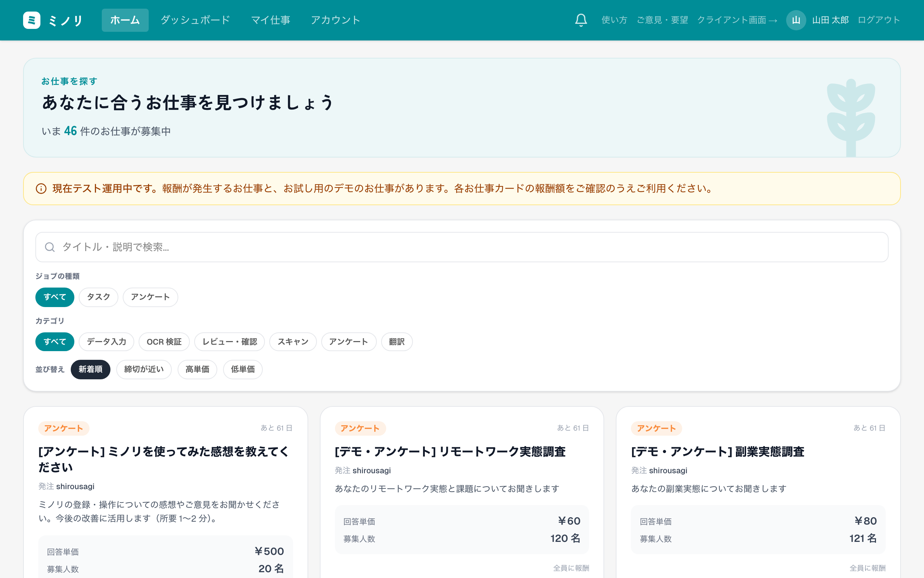Click the ミノリ logo icon

point(32,20)
